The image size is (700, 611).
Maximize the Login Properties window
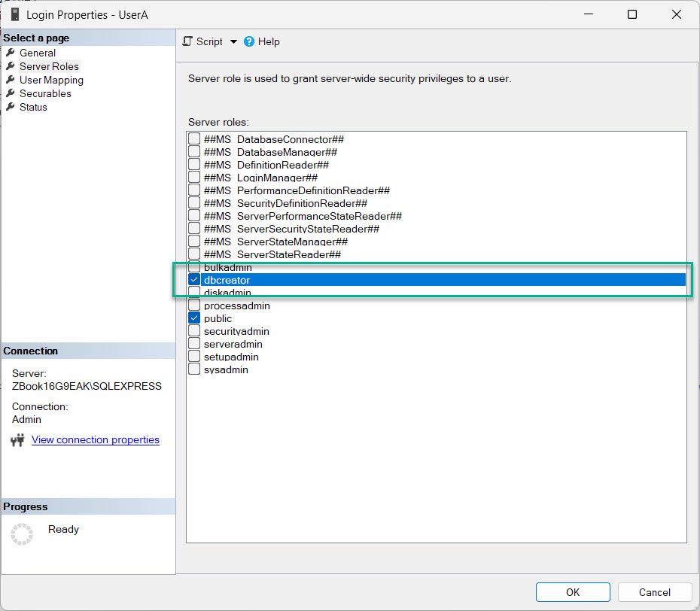[x=632, y=14]
